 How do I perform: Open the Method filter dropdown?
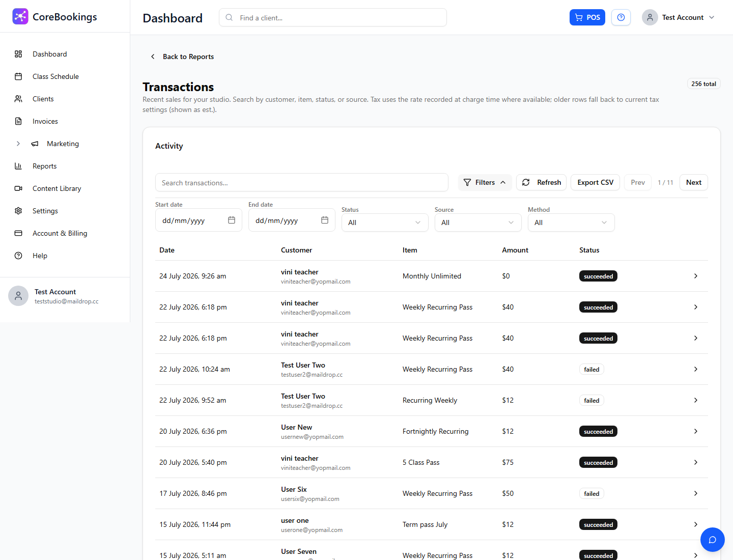(571, 222)
